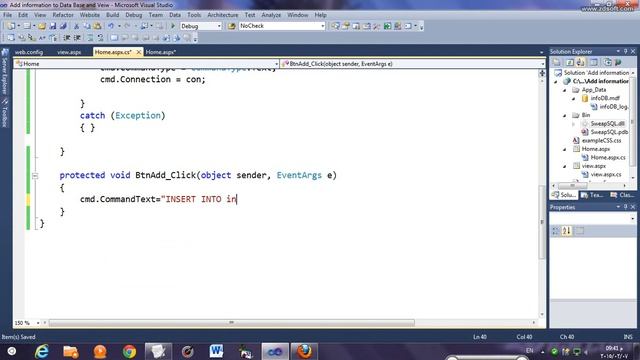
Task: Click the Comment Out Selection icon
Action: (x=90, y=38)
